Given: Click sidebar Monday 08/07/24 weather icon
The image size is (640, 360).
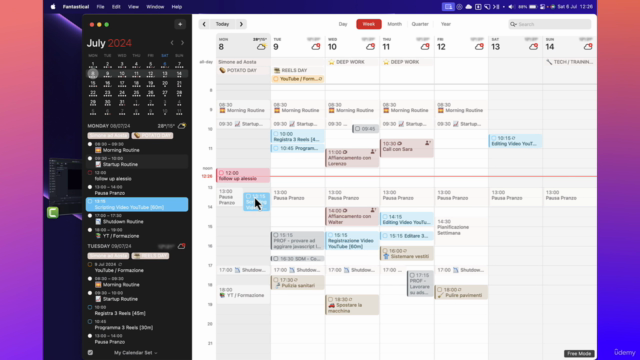Looking at the screenshot, I should 182,126.
